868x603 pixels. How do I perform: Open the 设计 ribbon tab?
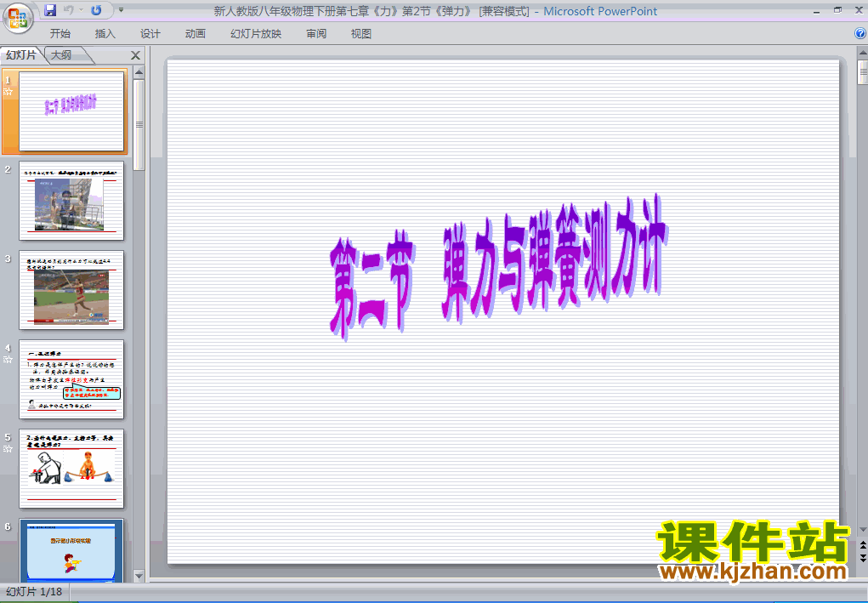coord(150,34)
